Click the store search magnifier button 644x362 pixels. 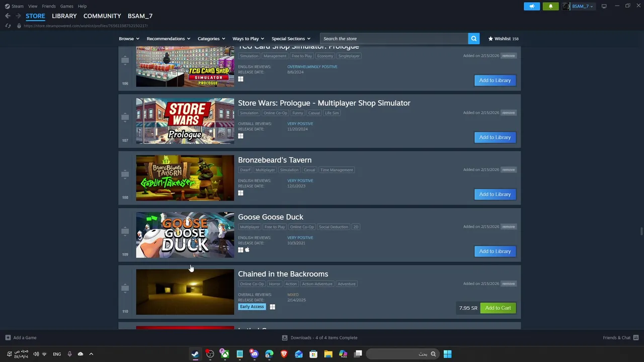(x=473, y=39)
